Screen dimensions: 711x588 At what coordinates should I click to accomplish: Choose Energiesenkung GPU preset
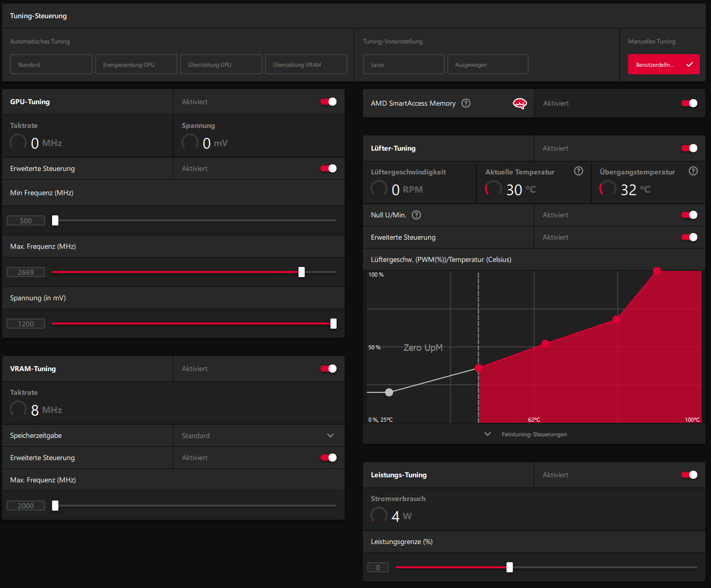(x=136, y=64)
